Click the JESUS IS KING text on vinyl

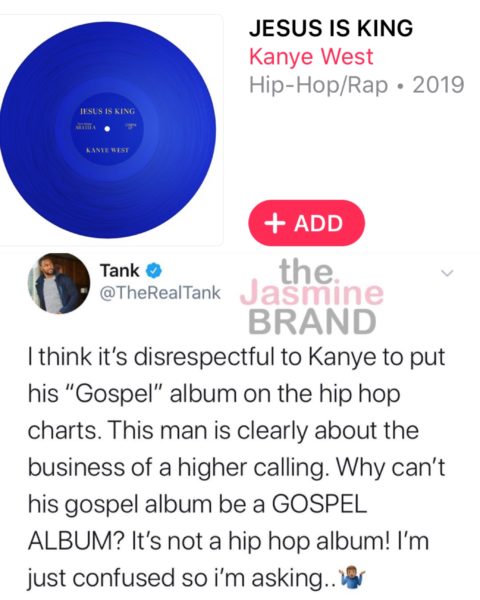point(108,111)
